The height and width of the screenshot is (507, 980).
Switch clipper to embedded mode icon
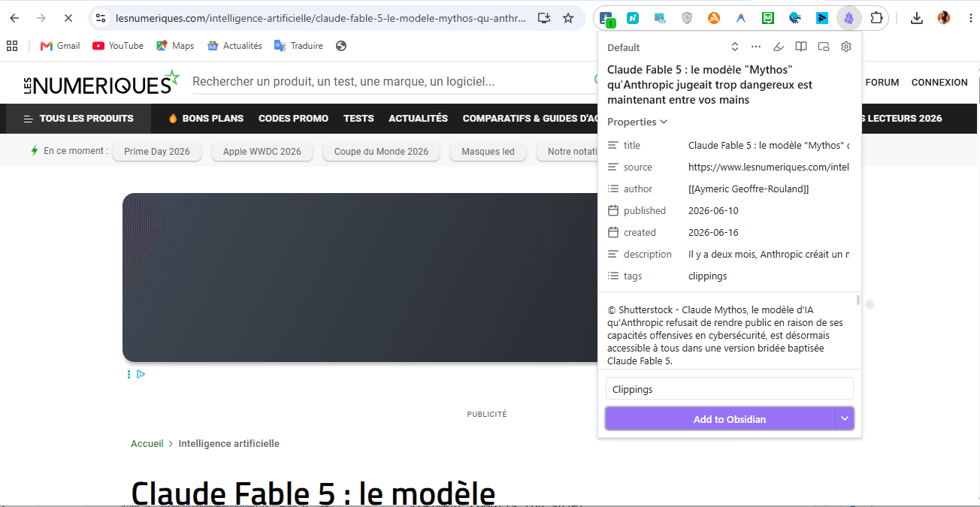pos(824,47)
